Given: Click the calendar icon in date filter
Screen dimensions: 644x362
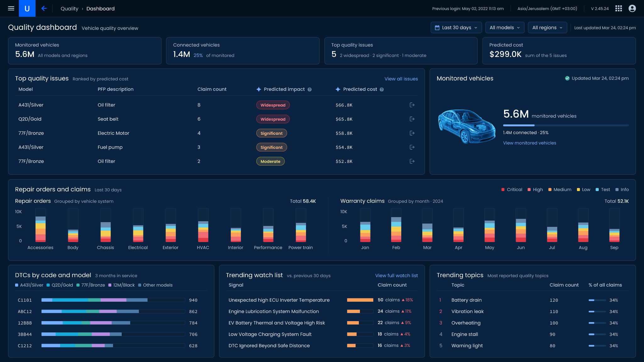Looking at the screenshot, I should [x=437, y=28].
